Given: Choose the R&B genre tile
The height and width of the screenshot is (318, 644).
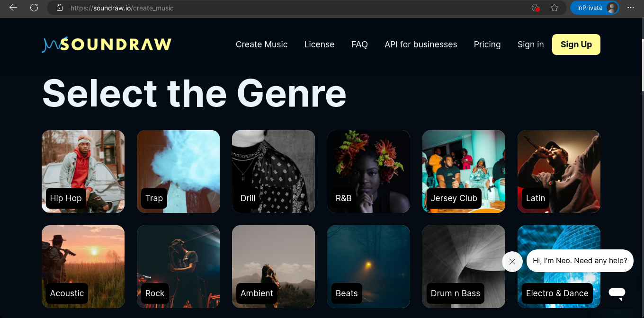Looking at the screenshot, I should (368, 171).
